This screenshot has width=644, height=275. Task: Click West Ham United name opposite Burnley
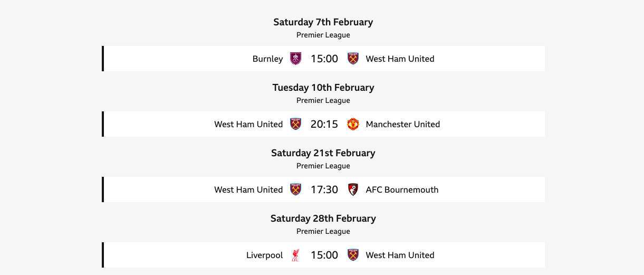(x=400, y=59)
